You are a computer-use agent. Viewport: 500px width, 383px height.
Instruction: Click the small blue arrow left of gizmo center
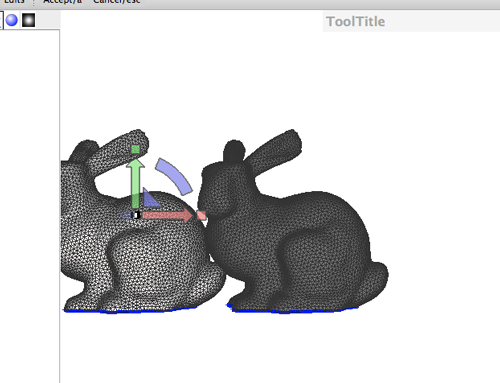coord(128,215)
